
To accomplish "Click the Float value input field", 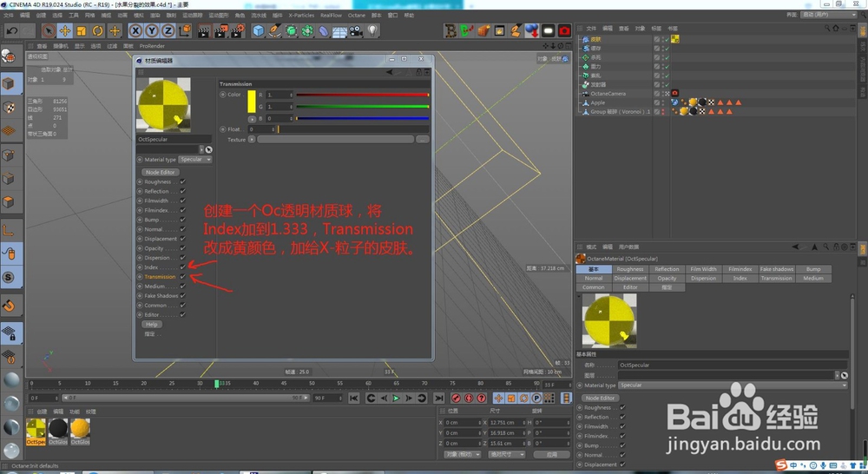I will point(260,129).
